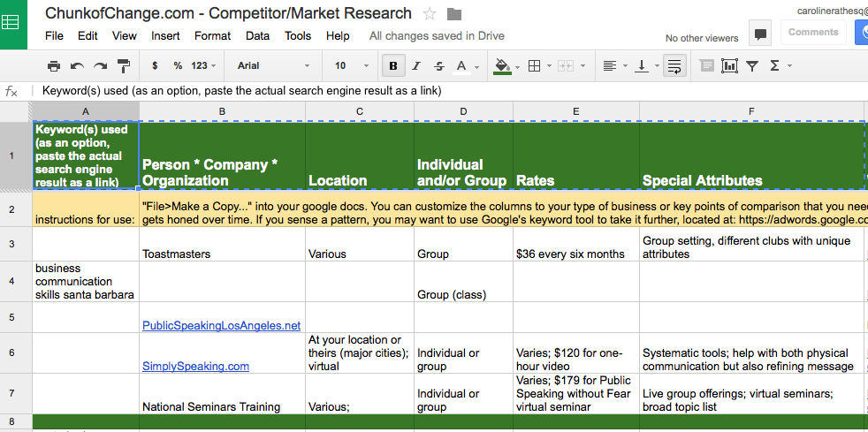
Task: Activate the paint format tool
Action: pyautogui.click(x=124, y=66)
